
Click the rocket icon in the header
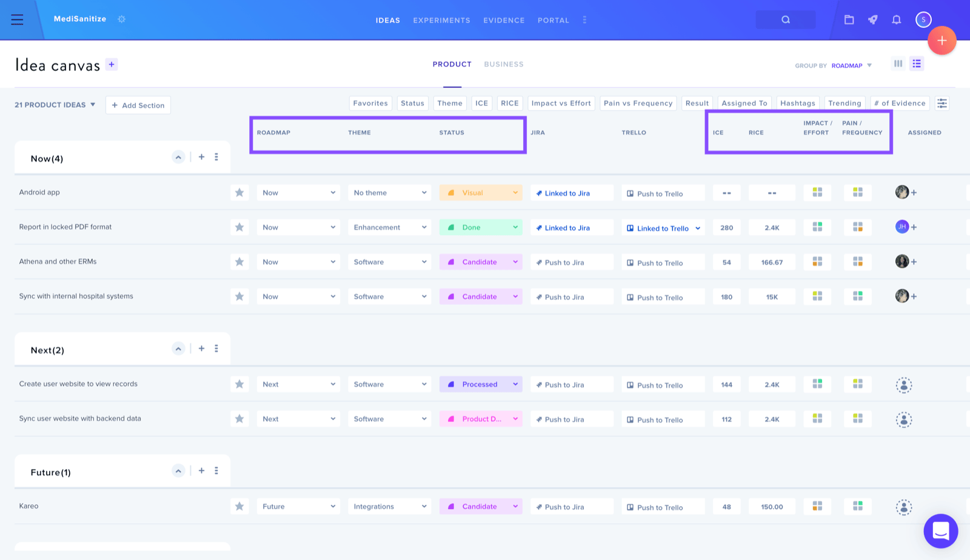[x=872, y=19]
